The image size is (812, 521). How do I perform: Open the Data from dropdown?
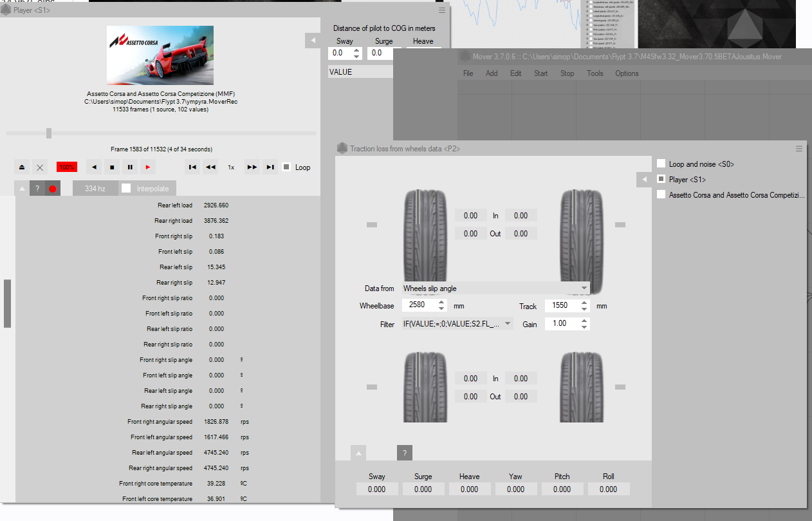pyautogui.click(x=495, y=289)
